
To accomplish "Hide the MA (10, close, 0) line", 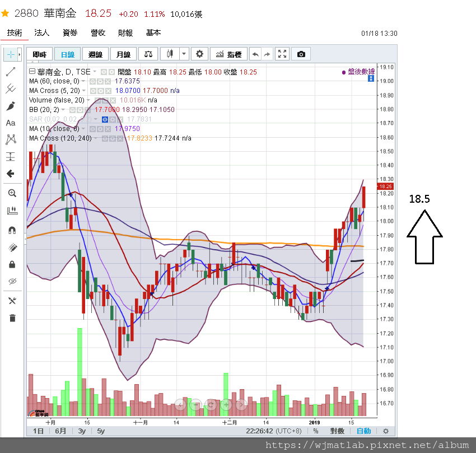I will tap(92, 129).
